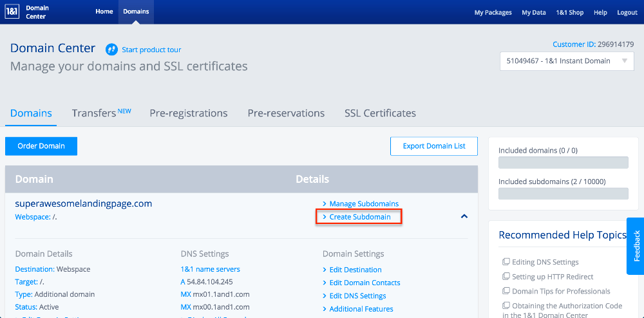The image size is (644, 318).
Task: Click MX record mx01.1and1.com
Action: pyautogui.click(x=215, y=294)
